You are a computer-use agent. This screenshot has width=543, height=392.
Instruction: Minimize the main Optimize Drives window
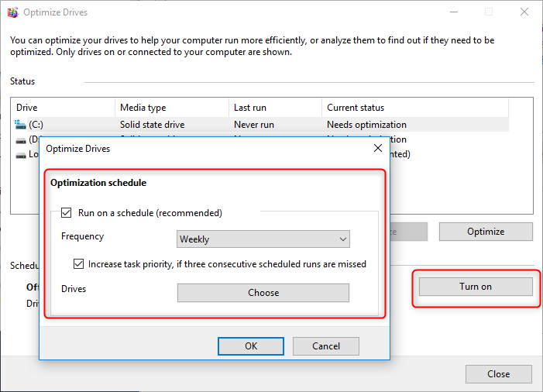pyautogui.click(x=452, y=12)
